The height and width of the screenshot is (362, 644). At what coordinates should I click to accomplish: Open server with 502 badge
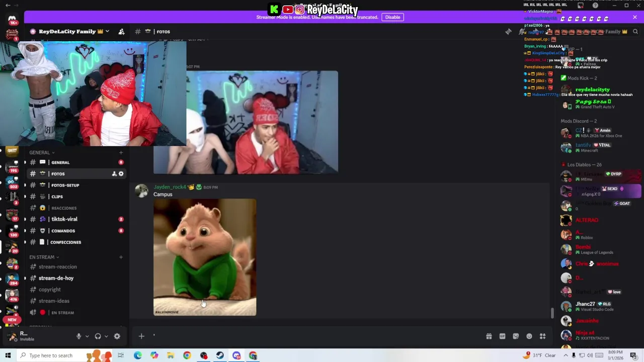(12, 182)
